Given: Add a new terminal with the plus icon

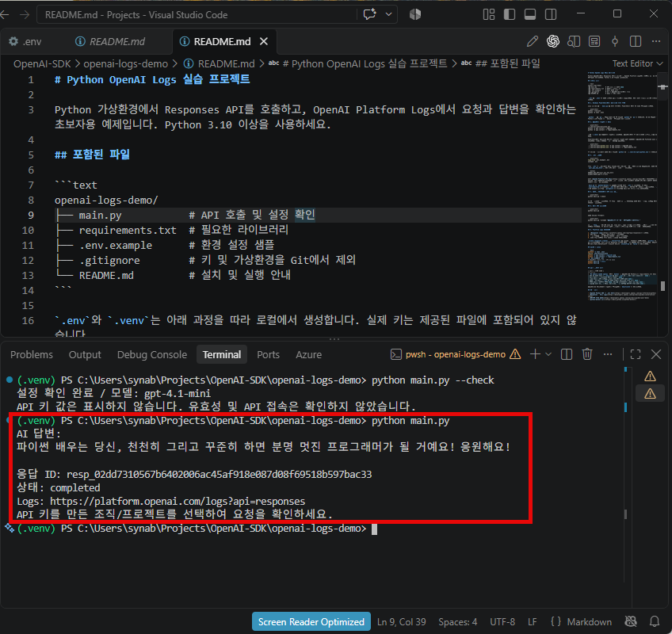Looking at the screenshot, I should (x=535, y=354).
